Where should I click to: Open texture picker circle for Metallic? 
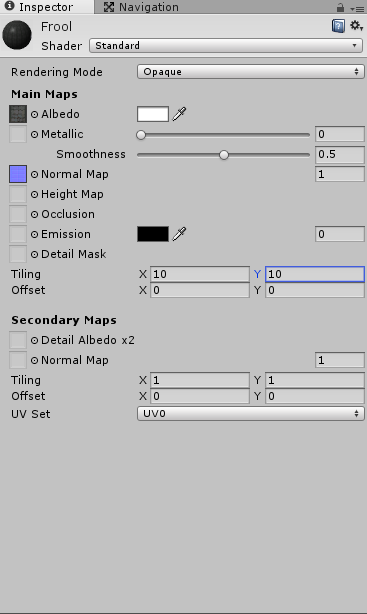[34, 134]
